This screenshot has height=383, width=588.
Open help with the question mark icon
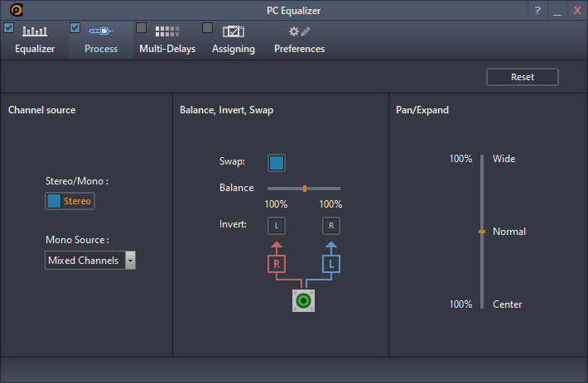[537, 11]
